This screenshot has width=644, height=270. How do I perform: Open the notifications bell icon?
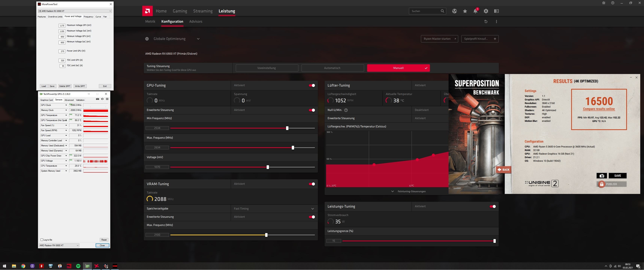pyautogui.click(x=476, y=11)
